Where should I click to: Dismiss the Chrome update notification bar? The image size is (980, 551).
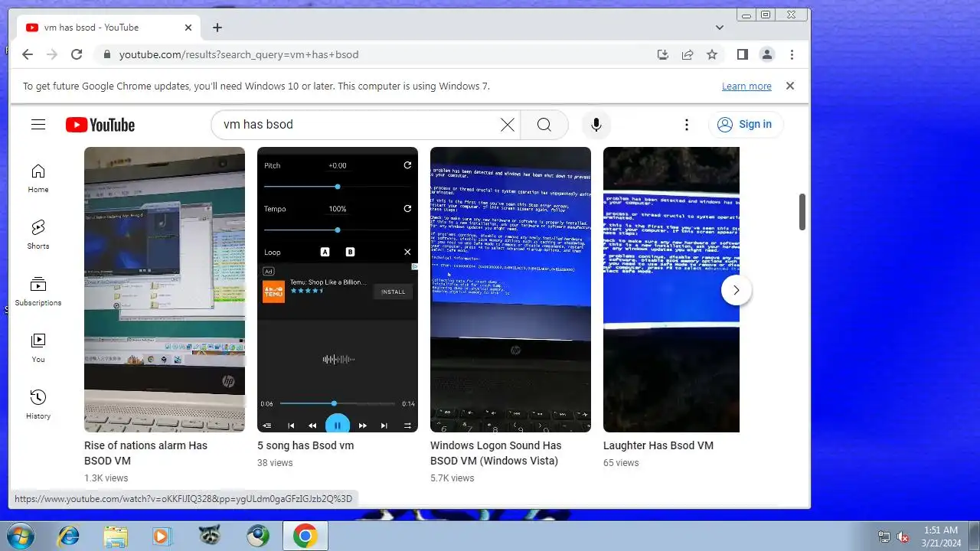(790, 86)
